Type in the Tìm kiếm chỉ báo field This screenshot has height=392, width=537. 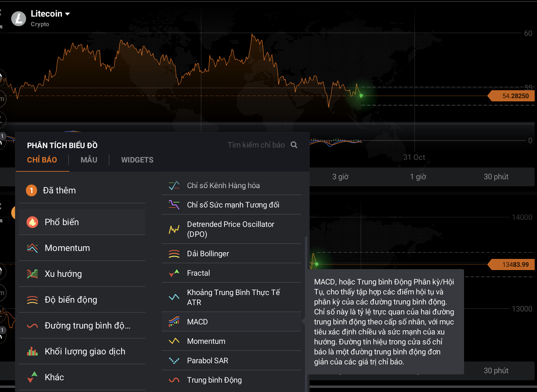click(x=256, y=145)
